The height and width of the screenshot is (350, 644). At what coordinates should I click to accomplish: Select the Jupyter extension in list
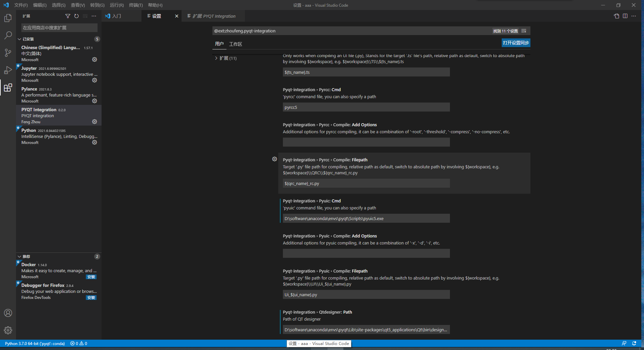tap(59, 74)
